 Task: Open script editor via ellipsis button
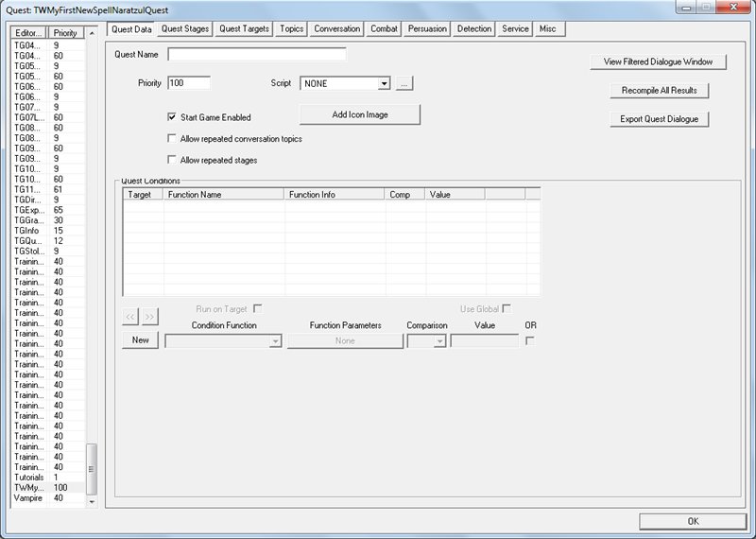pos(404,83)
